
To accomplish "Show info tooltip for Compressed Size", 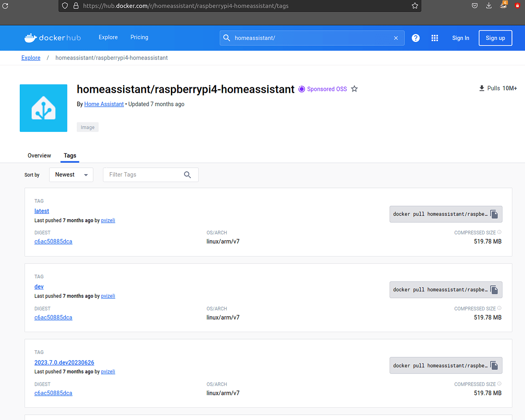I will pos(499,232).
